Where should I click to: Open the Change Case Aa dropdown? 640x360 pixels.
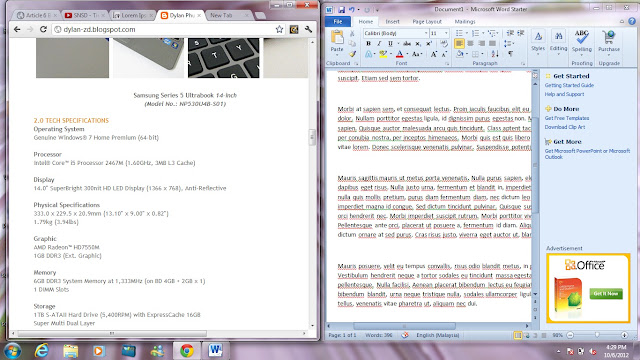pyautogui.click(x=416, y=54)
